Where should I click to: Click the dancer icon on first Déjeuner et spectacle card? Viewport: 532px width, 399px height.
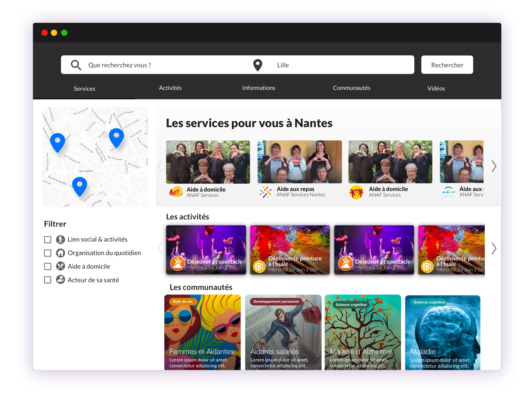(177, 263)
